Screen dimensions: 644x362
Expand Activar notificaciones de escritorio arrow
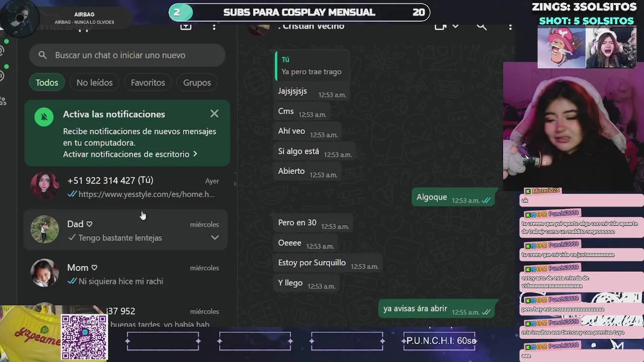(195, 154)
